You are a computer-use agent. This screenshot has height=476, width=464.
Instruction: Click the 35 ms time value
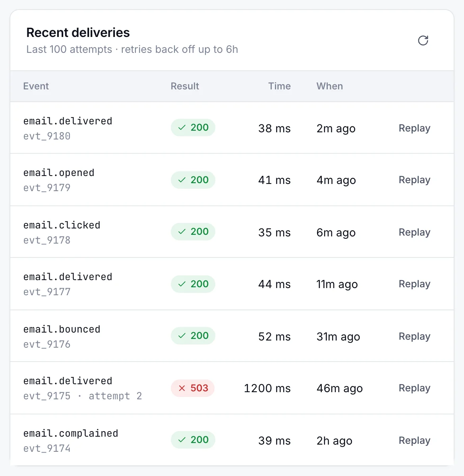click(275, 232)
